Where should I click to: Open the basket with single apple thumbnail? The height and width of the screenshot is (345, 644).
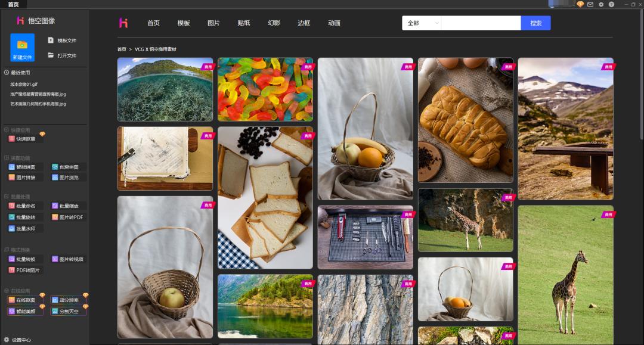point(165,267)
